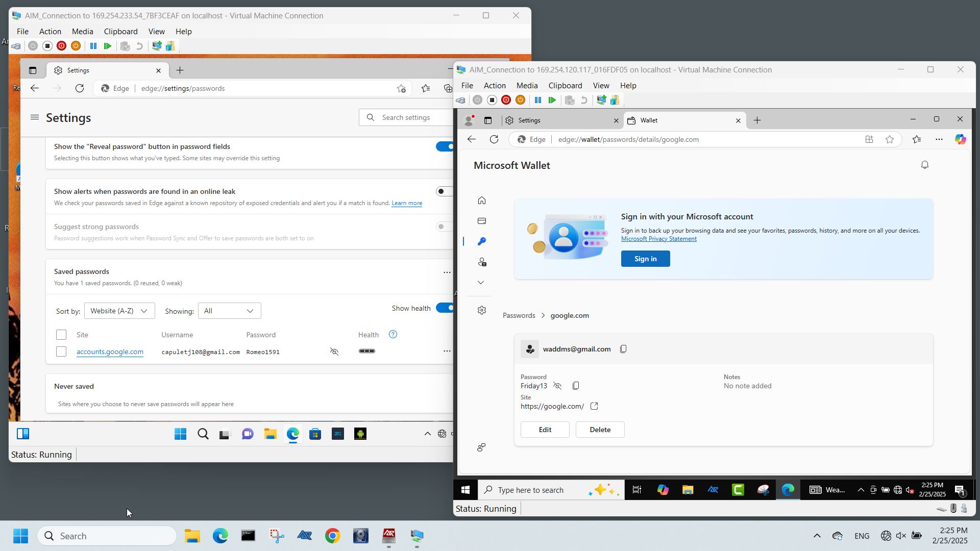This screenshot has height=551, width=980.
Task: Expand more items chevron in Wallet sidebar
Action: 481,283
